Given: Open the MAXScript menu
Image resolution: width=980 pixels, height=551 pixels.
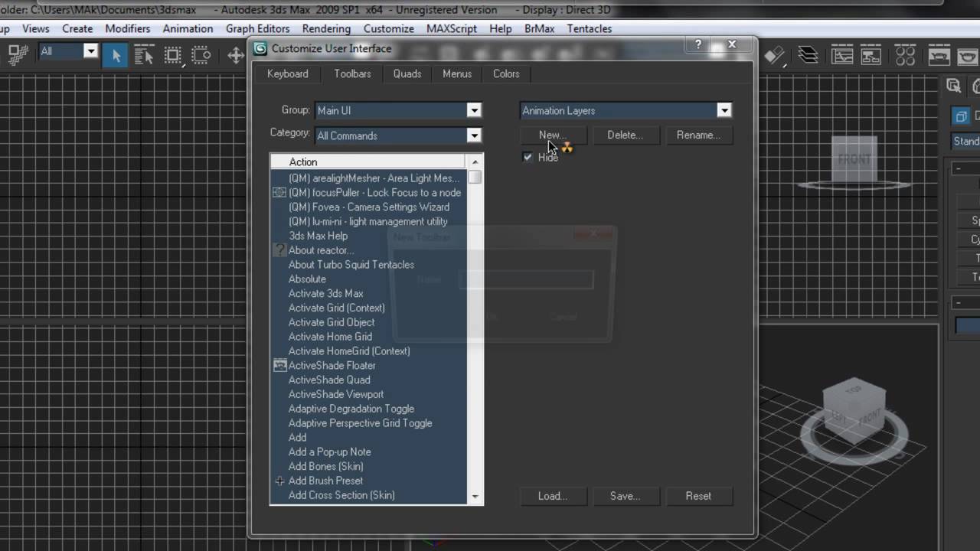Looking at the screenshot, I should click(x=451, y=28).
